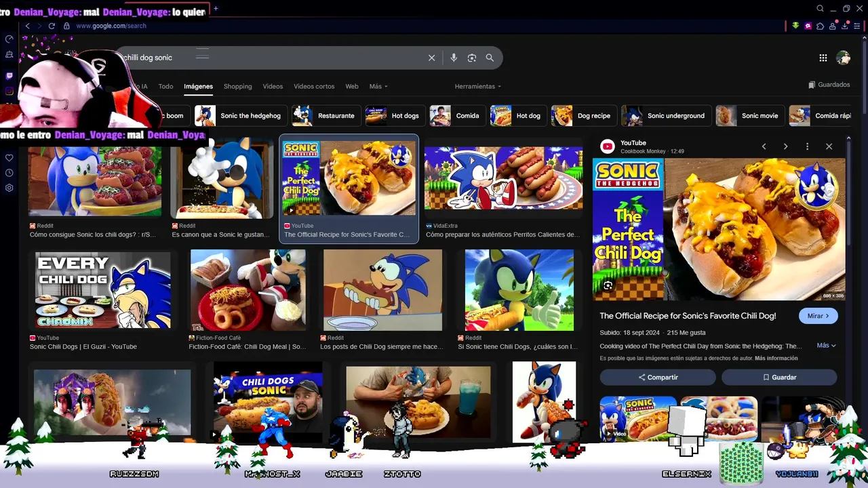
Task: Clear the search box with X
Action: click(431, 58)
